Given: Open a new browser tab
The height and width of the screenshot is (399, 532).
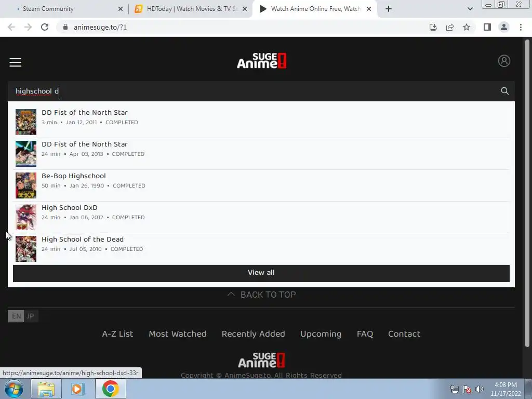Looking at the screenshot, I should click(x=389, y=9).
